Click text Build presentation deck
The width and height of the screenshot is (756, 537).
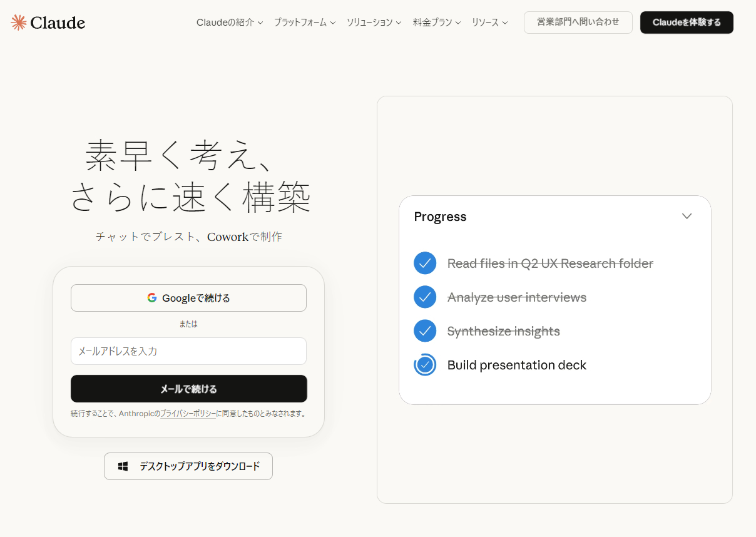tap(517, 365)
